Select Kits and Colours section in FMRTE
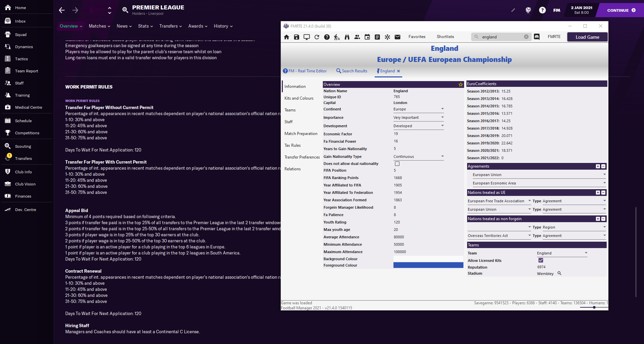The height and width of the screenshot is (344, 644). (x=299, y=98)
